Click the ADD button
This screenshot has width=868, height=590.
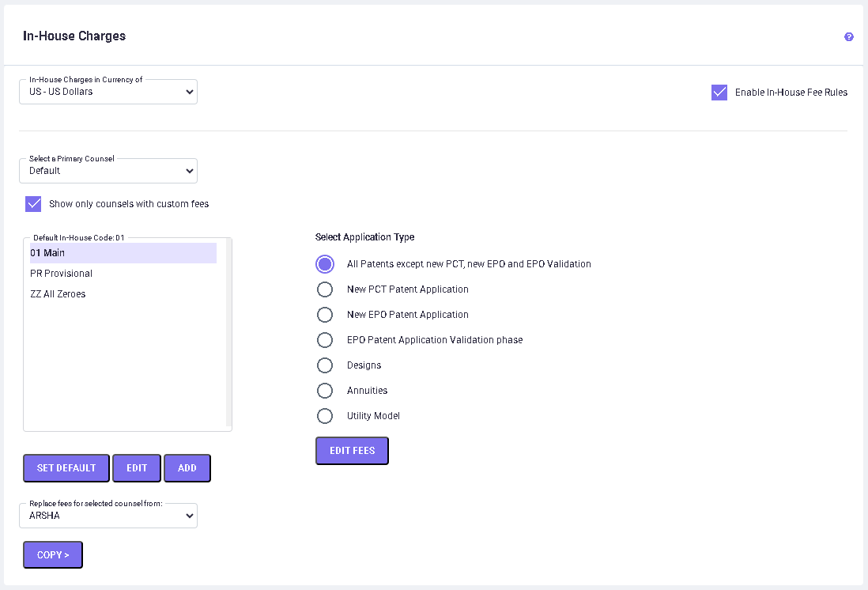tap(187, 468)
